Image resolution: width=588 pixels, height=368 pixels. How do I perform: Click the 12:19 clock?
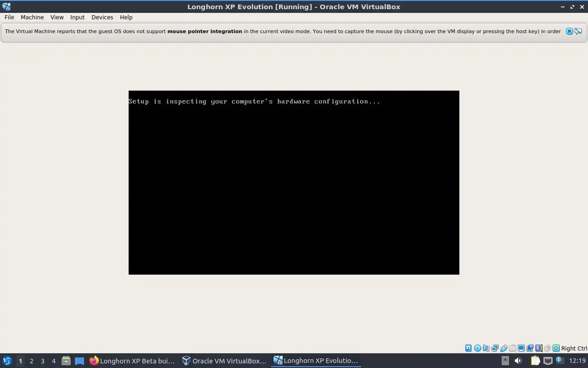(x=577, y=361)
